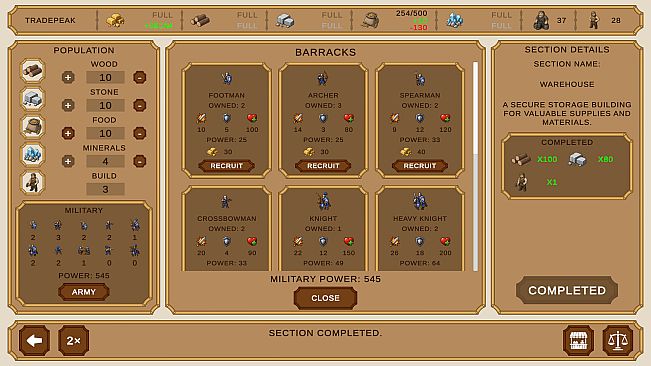
Task: Increase wood workers with plus button
Action: click(x=68, y=77)
